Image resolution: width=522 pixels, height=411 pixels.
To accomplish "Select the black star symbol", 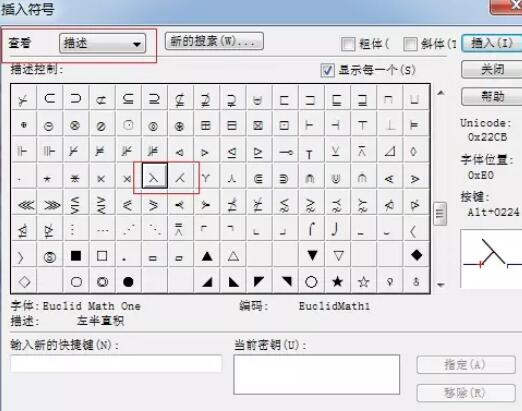I will tap(337, 282).
